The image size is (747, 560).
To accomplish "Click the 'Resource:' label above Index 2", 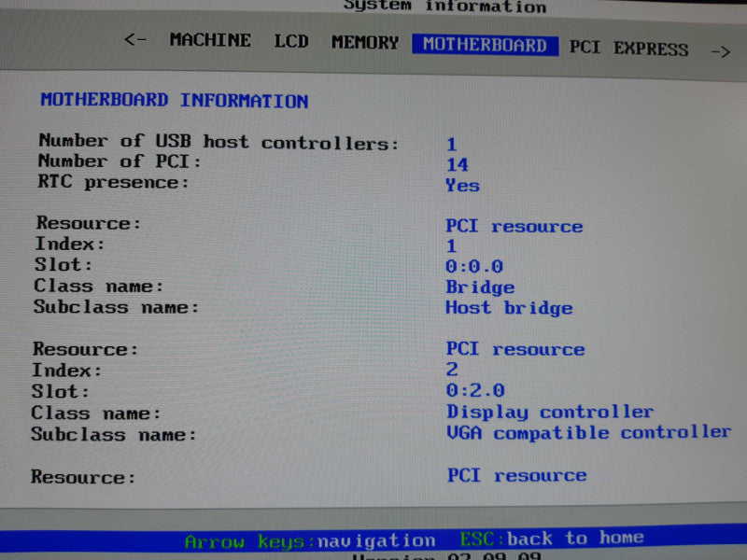I will [86, 349].
